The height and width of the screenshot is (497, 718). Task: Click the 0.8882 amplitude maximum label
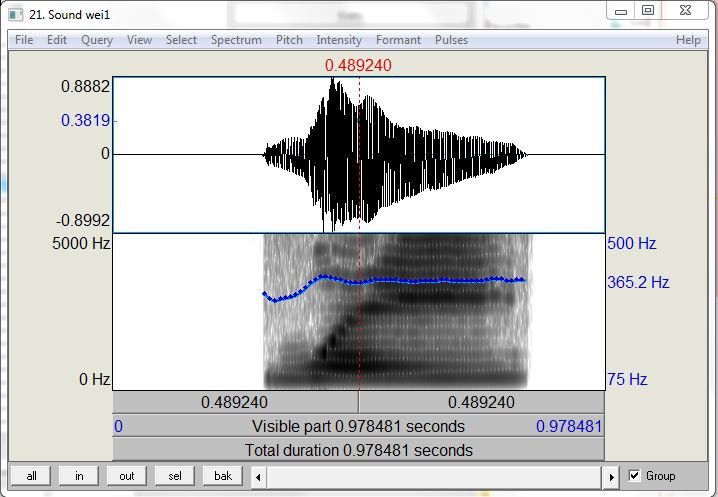click(86, 86)
